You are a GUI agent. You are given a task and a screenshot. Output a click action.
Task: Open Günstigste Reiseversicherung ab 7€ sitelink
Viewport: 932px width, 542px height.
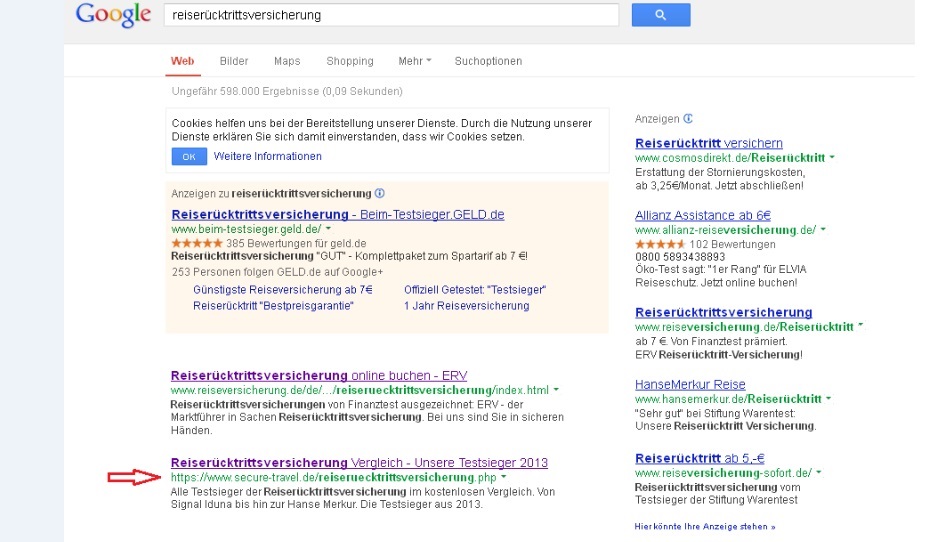[282, 290]
